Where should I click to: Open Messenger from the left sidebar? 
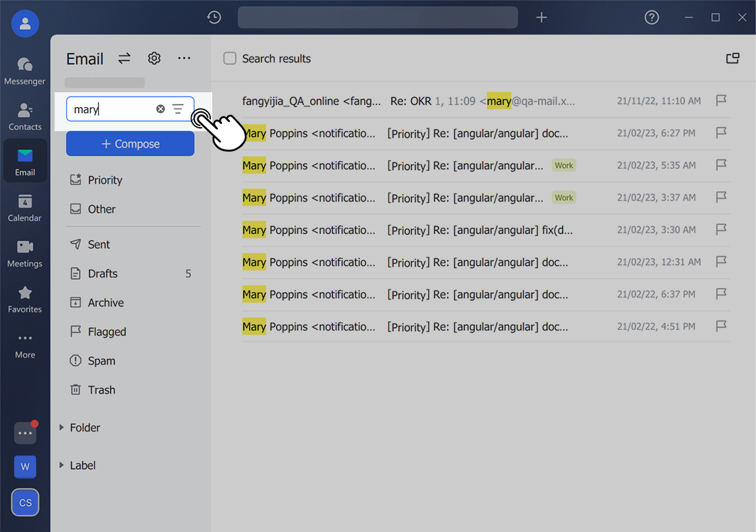pyautogui.click(x=25, y=69)
